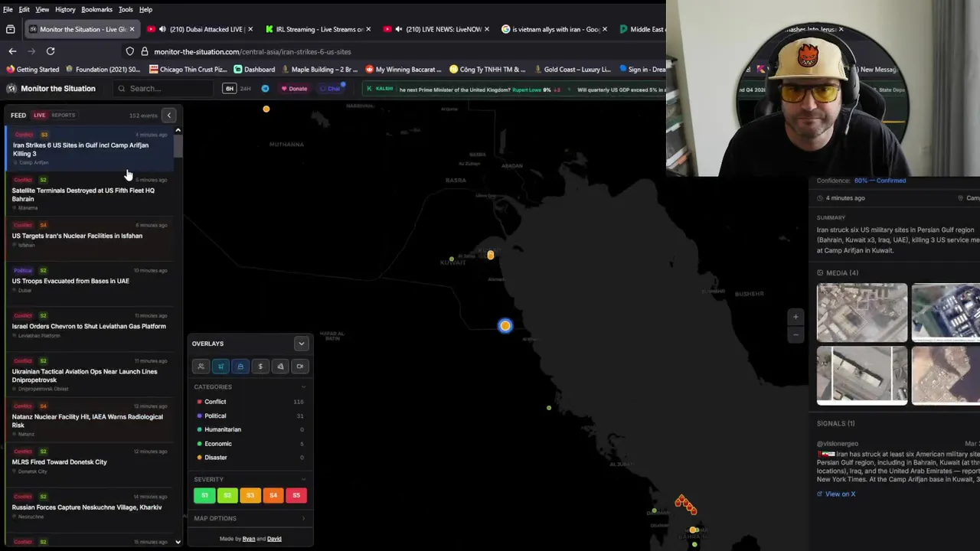The width and height of the screenshot is (980, 551).
Task: Select S2 severity swatch
Action: (227, 495)
